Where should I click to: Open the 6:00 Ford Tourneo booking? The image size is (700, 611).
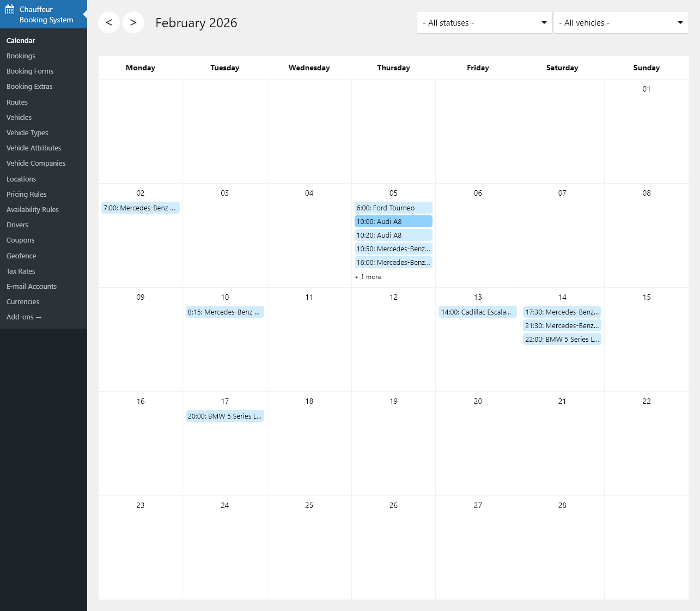(x=393, y=208)
